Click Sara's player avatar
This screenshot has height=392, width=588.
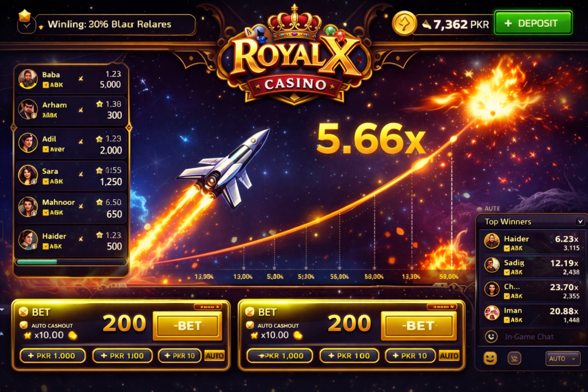tap(28, 175)
